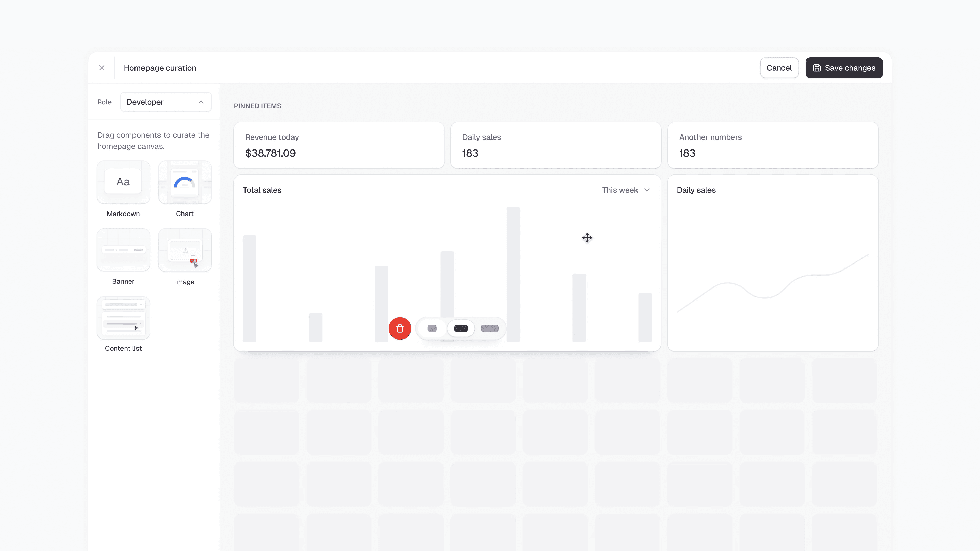Click the save icon in Save changes
This screenshot has height=551, width=980.
pyautogui.click(x=817, y=68)
